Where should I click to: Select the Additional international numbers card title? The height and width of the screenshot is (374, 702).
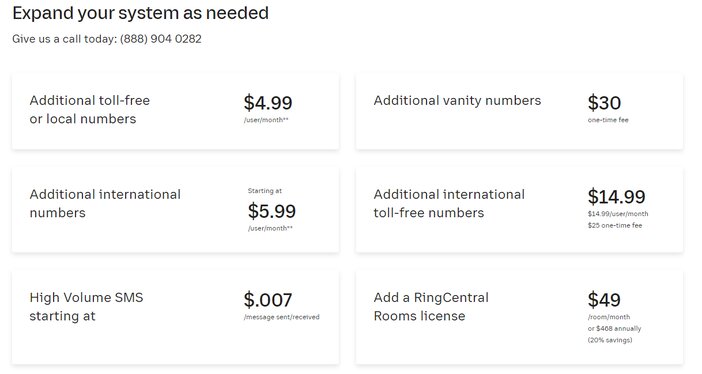[x=105, y=203]
